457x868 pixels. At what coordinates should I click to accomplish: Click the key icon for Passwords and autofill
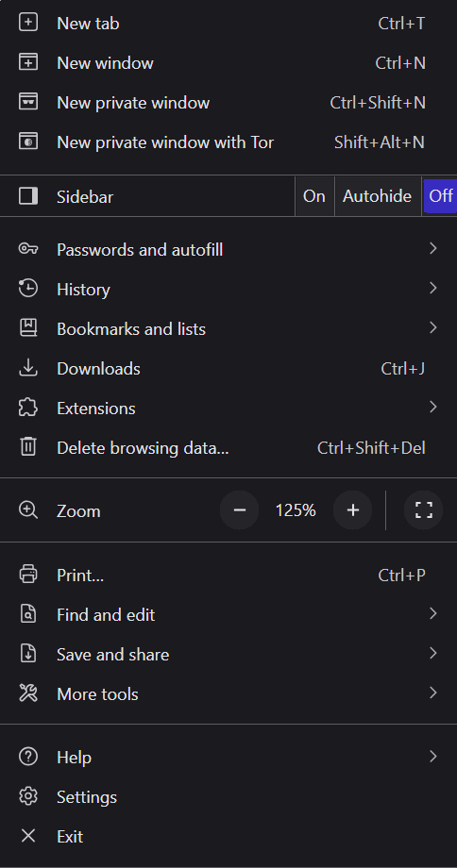click(x=27, y=248)
